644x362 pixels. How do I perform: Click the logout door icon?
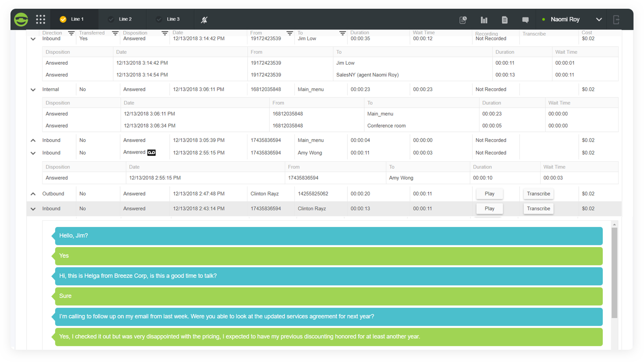click(x=616, y=20)
